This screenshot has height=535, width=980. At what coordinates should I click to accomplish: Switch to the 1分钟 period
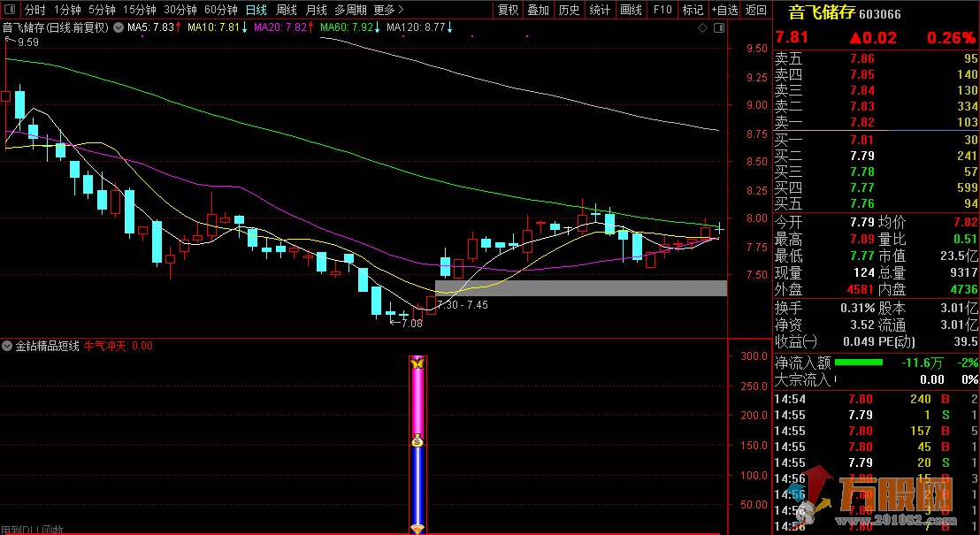coord(67,10)
